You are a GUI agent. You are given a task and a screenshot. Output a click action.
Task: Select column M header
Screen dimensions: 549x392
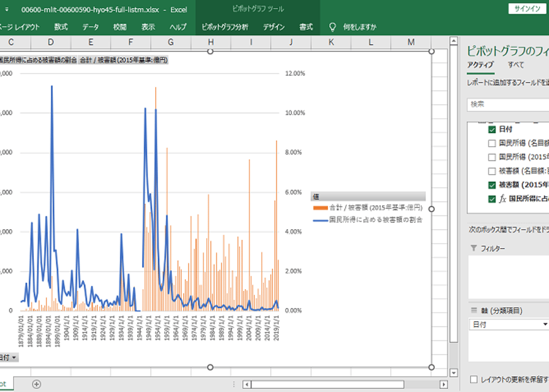[411, 42]
